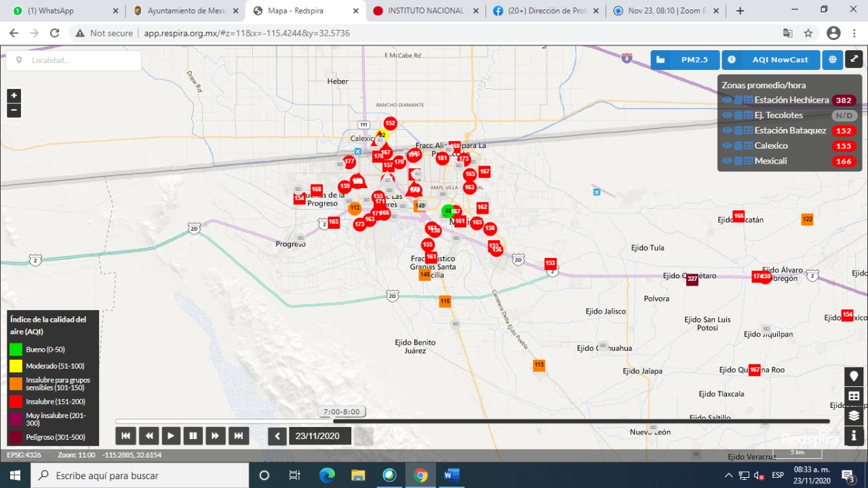Toggle the Mexicali zone eye icon
The image size is (868, 488).
click(x=727, y=161)
